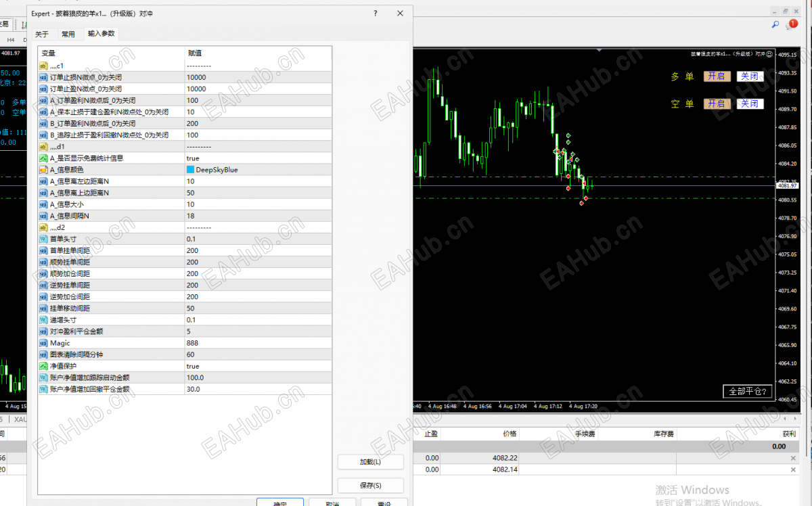
Task: Edit the value 10000 of 订单止损N微点
Action: [x=258, y=77]
